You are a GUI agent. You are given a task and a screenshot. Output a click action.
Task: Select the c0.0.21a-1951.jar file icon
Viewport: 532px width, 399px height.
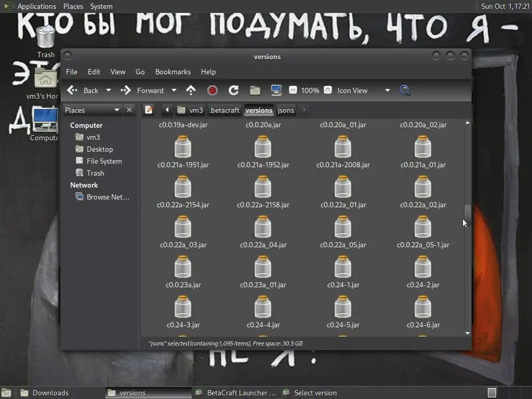(183, 147)
